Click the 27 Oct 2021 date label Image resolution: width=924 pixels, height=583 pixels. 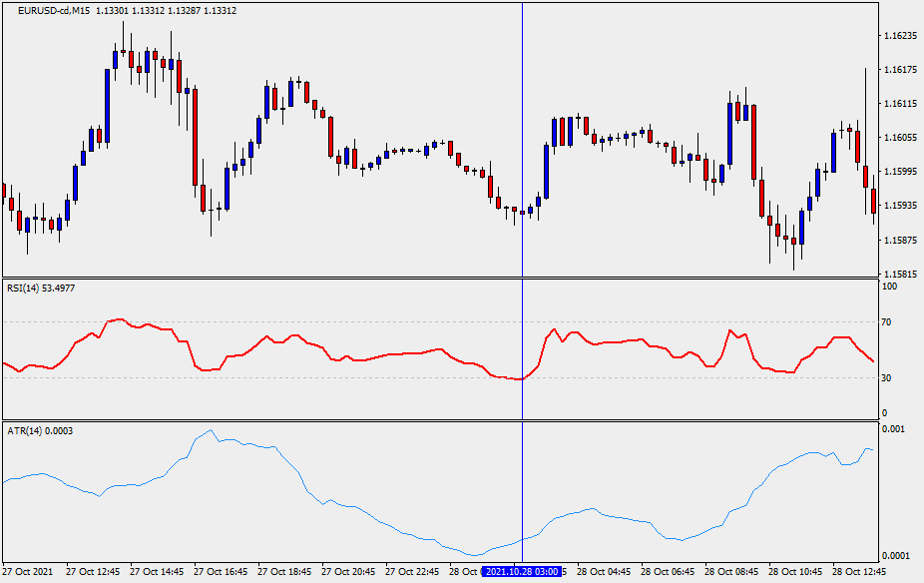pos(28,572)
